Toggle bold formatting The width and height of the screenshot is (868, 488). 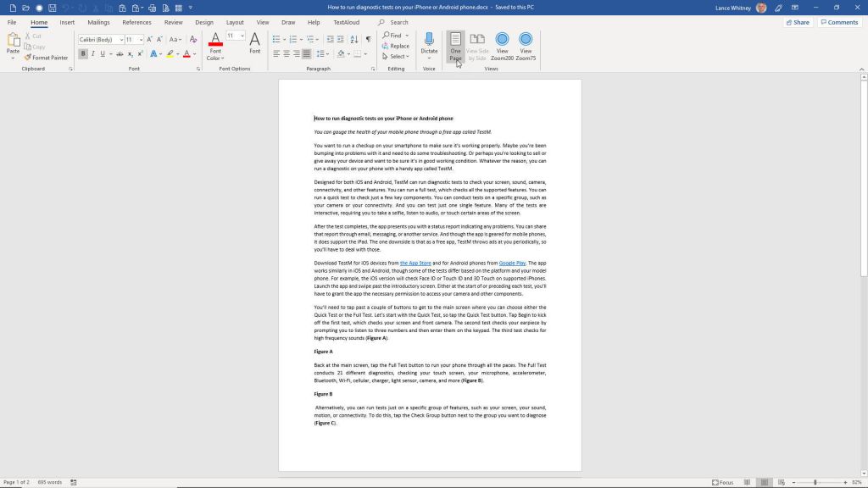click(82, 53)
